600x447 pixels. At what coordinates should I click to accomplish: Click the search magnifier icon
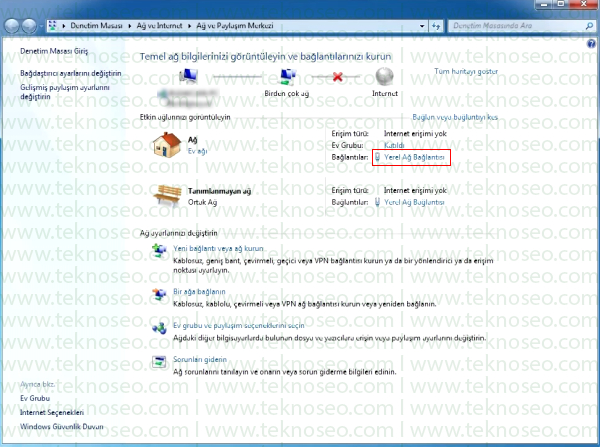point(589,26)
